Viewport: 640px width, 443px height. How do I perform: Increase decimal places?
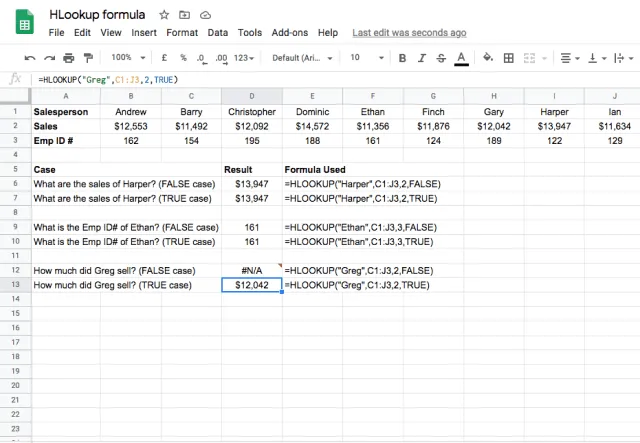tap(222, 58)
